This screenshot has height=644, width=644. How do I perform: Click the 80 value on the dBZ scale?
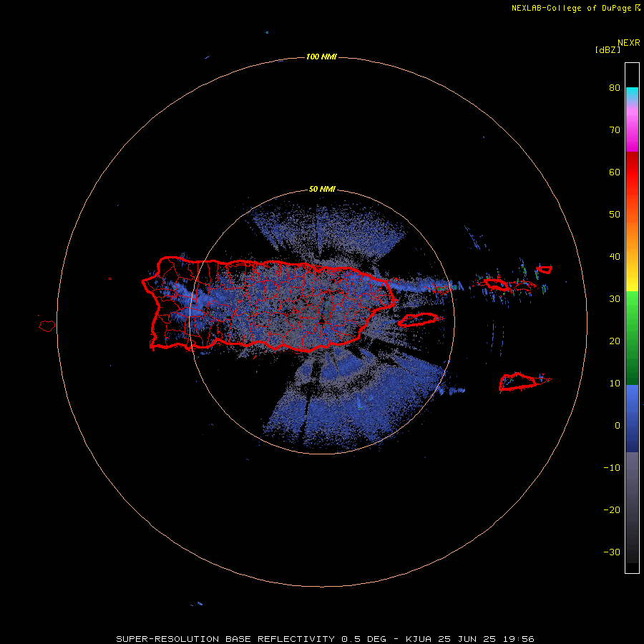(615, 88)
